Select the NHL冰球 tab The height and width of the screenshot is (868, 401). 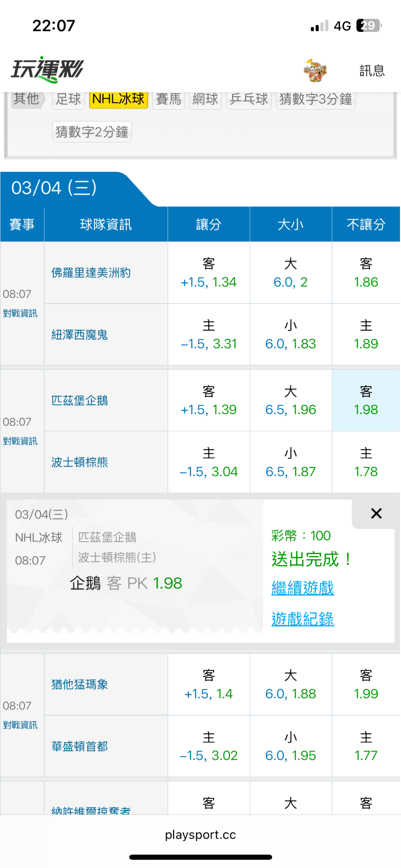coord(118,99)
